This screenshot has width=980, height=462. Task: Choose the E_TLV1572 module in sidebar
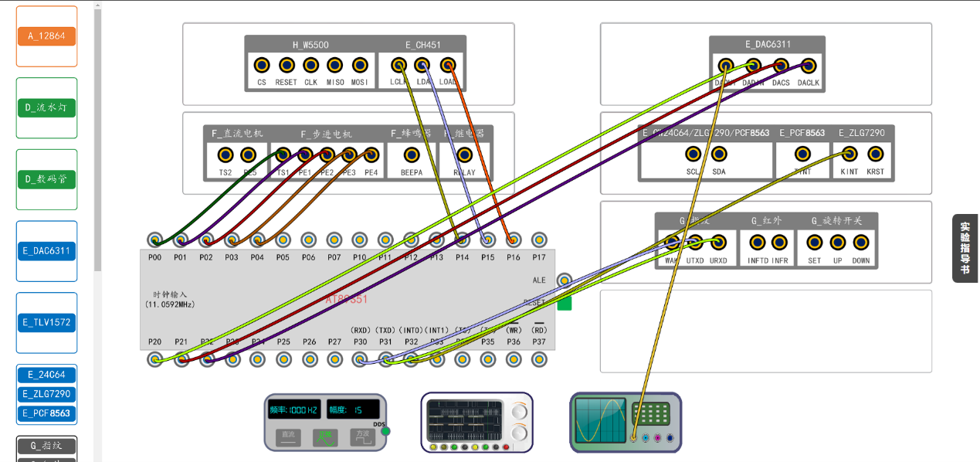[46, 322]
